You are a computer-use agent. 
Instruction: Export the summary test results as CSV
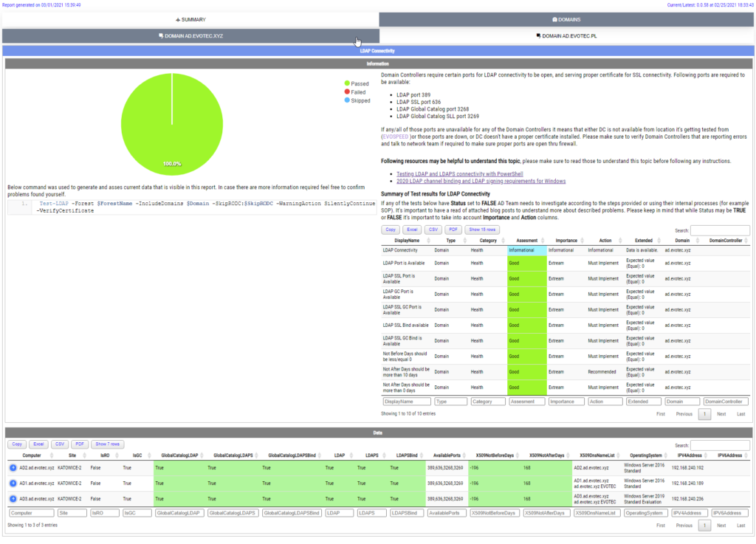click(433, 230)
